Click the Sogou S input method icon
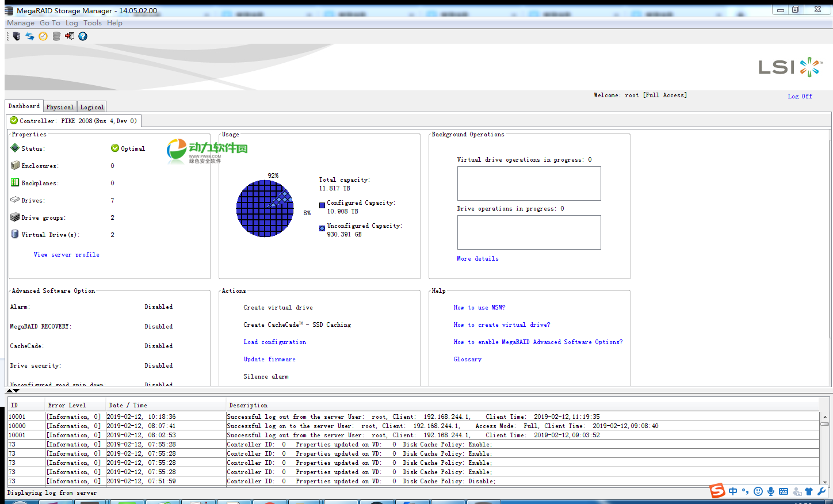This screenshot has width=833, height=504. (717, 491)
